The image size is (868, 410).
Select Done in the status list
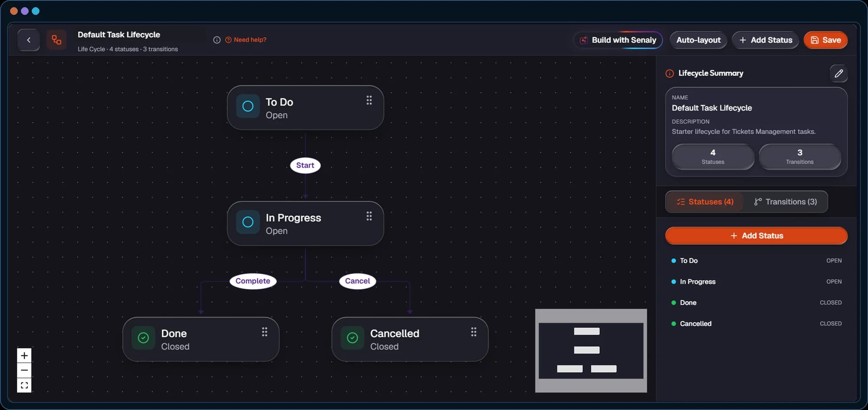756,303
